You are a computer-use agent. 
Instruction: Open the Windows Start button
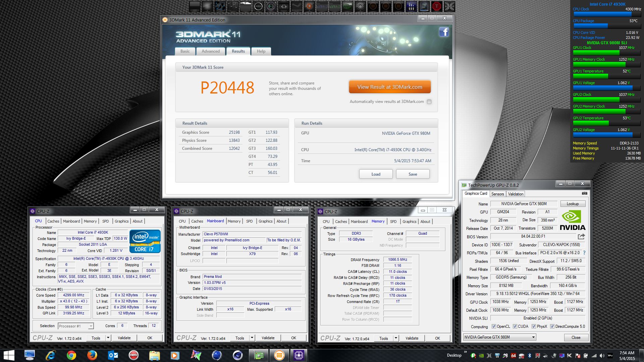[x=9, y=355]
